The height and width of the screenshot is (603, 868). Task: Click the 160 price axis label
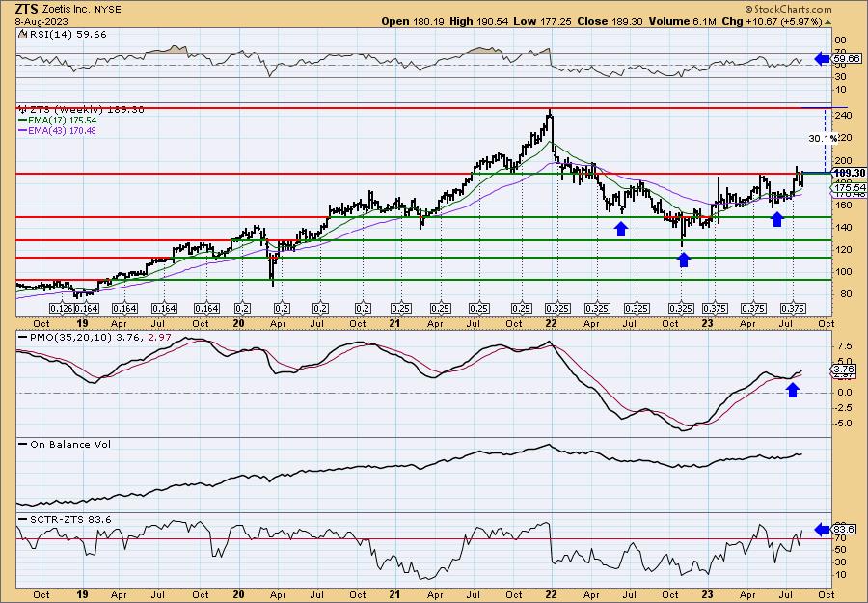[x=846, y=205]
